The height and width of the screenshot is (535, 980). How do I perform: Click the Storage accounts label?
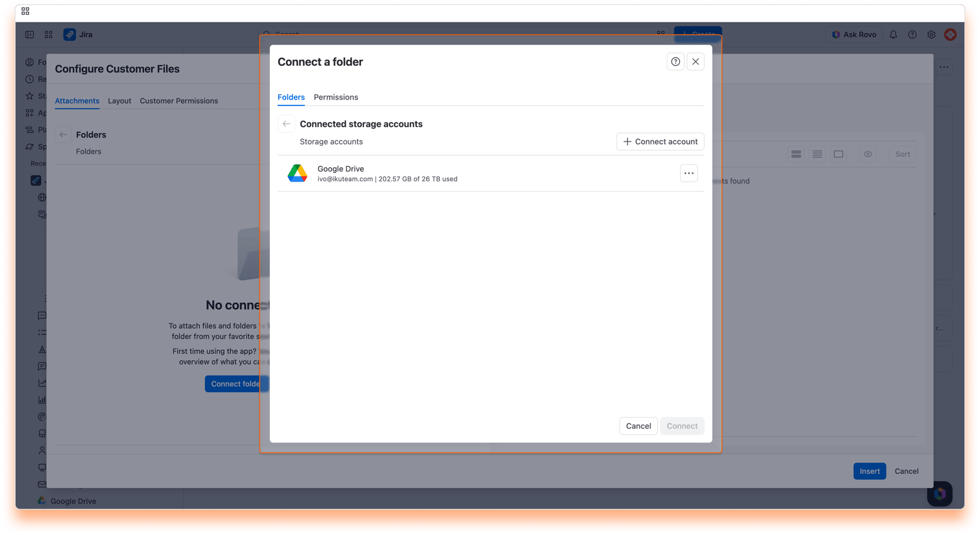tap(331, 141)
